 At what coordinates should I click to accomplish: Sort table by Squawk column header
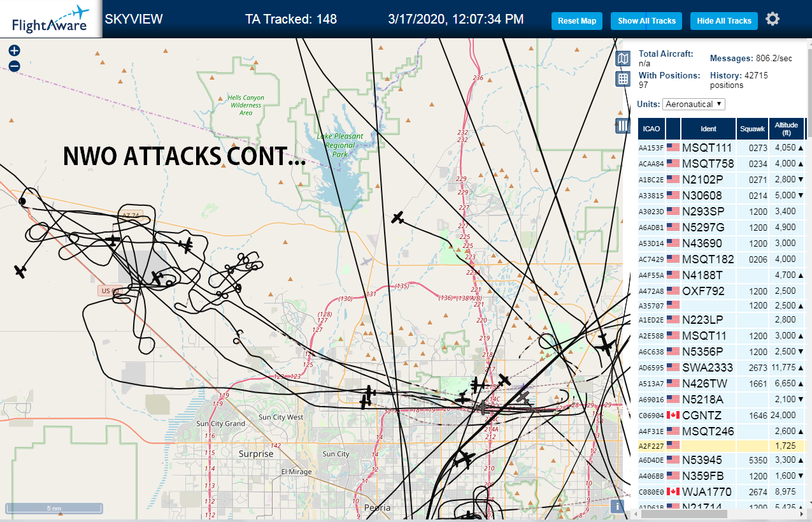tap(752, 129)
